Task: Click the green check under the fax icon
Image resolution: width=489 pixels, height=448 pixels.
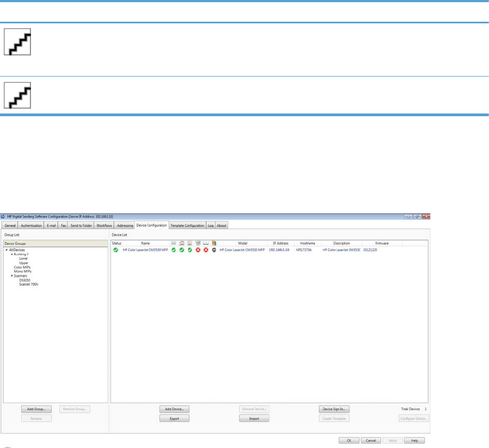Action: point(182,250)
